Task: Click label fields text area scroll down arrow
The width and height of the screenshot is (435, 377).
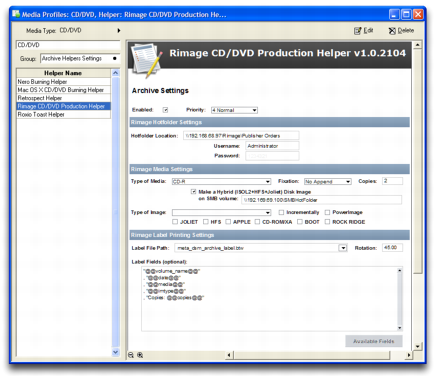Action: pos(400,328)
